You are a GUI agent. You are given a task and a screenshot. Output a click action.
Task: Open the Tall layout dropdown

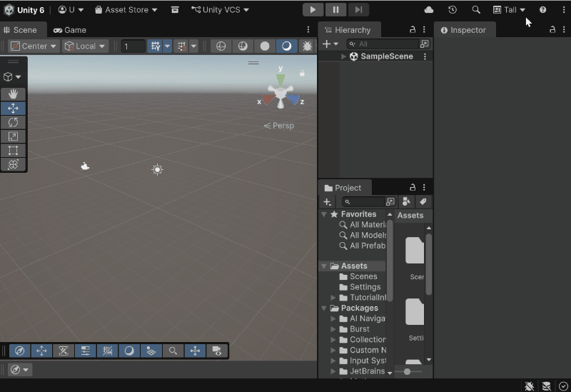coord(509,10)
